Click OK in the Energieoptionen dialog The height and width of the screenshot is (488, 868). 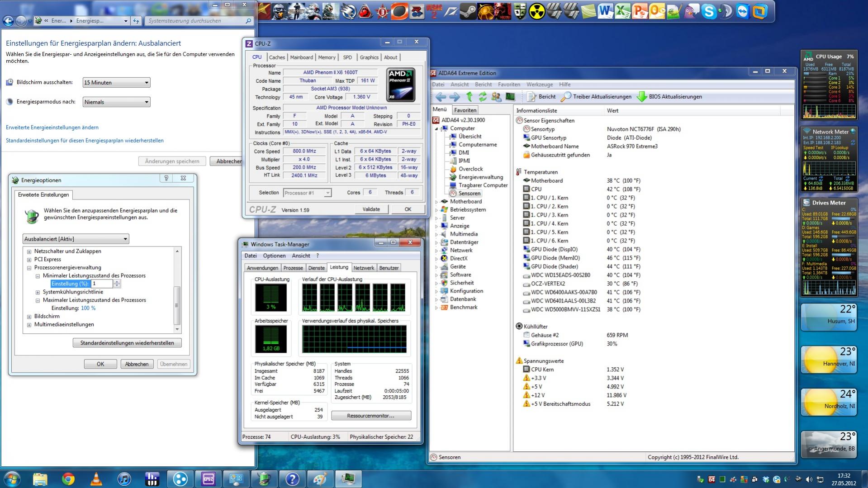point(100,364)
